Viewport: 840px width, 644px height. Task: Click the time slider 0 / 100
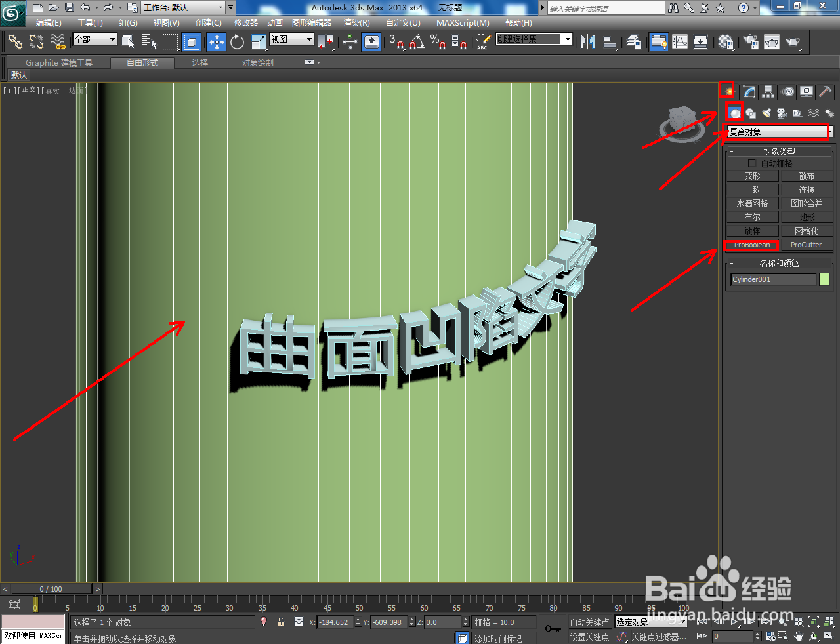(x=51, y=588)
